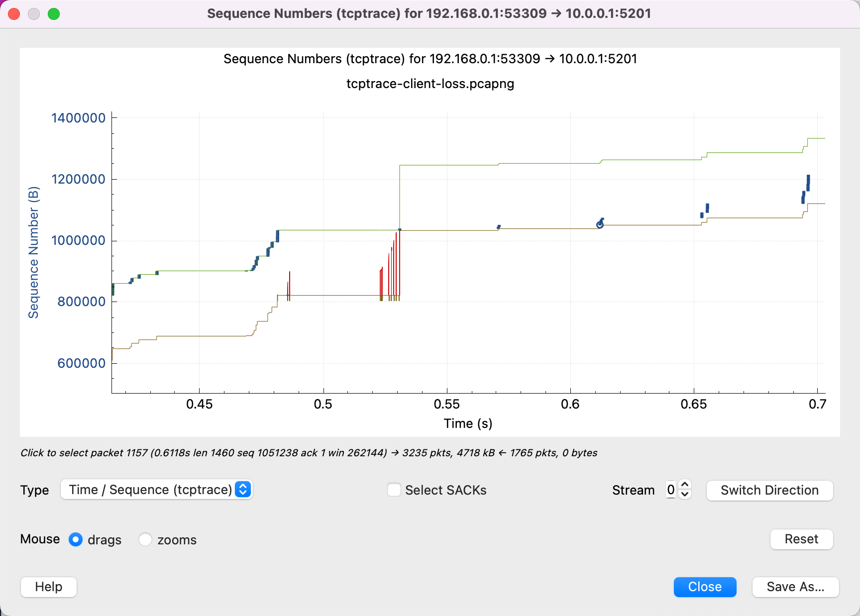Click the Reset button
The image size is (860, 616).
(801, 539)
